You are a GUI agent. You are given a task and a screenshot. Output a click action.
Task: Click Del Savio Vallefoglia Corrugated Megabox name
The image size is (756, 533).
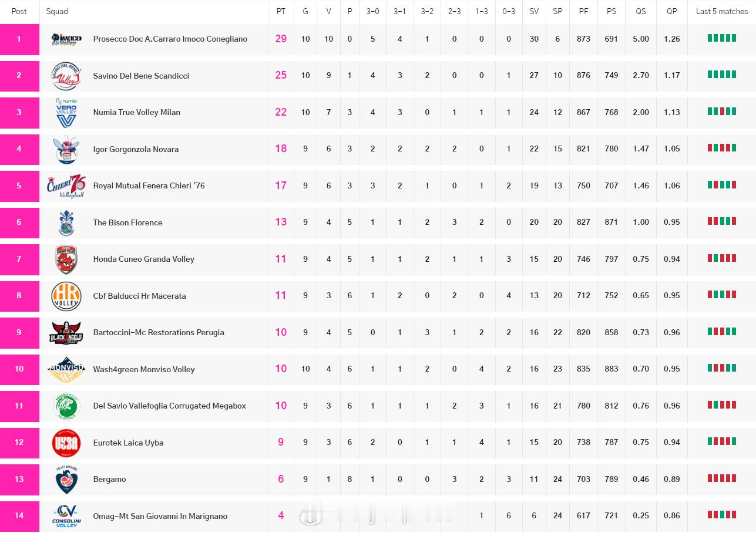point(170,406)
